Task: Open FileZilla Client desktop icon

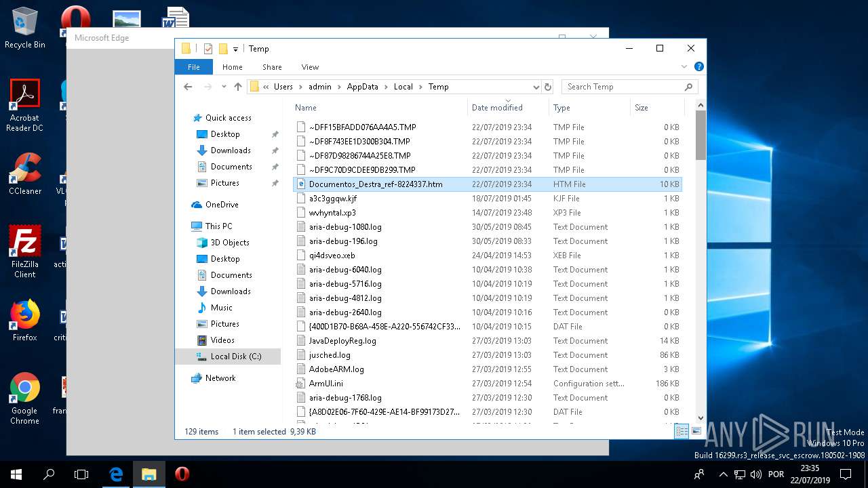Action: tap(25, 252)
